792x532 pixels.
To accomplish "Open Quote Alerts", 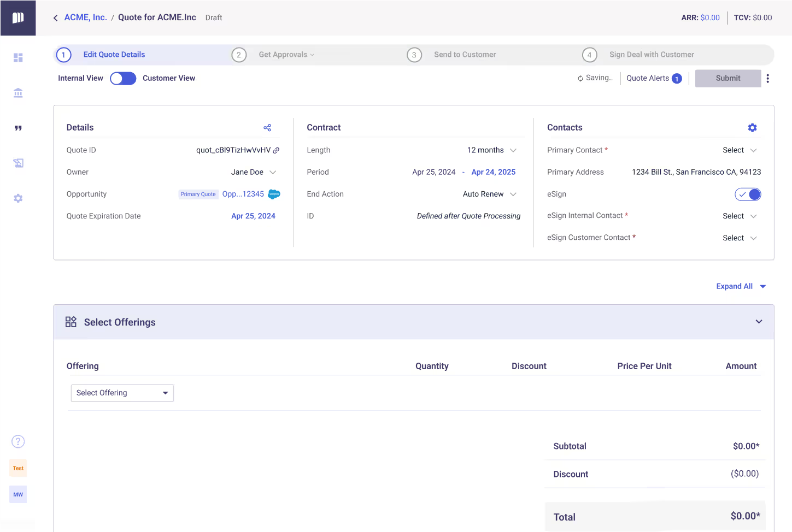I will pyautogui.click(x=654, y=78).
